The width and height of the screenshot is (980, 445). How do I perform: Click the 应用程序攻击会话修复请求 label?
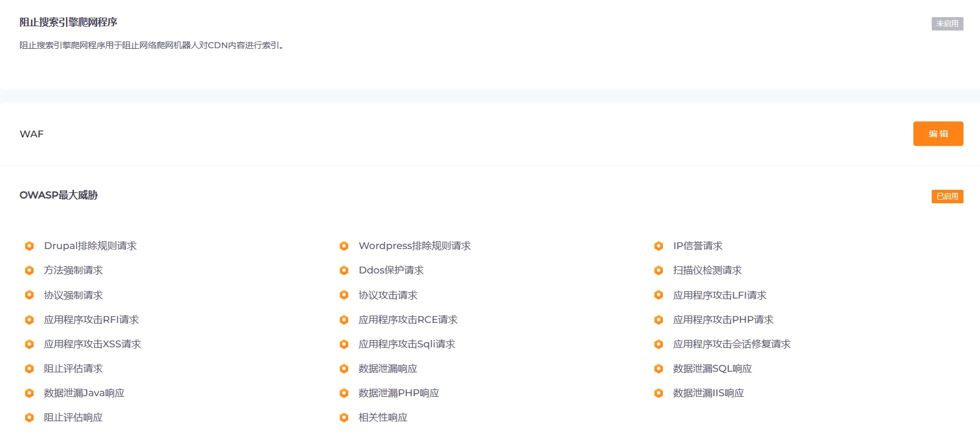(731, 344)
